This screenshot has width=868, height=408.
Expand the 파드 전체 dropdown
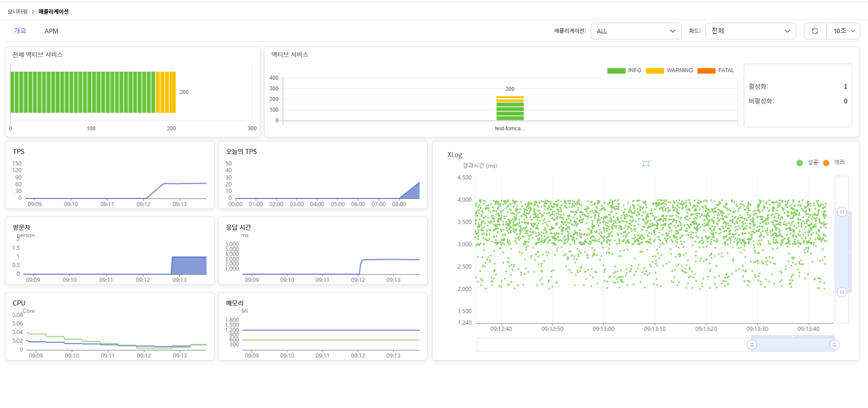750,31
